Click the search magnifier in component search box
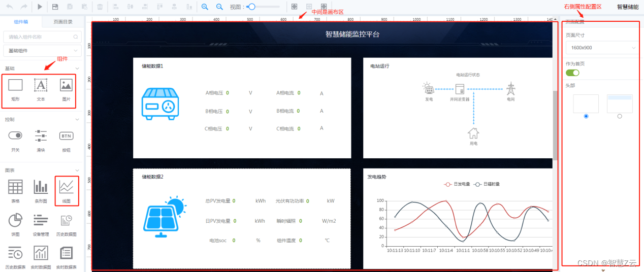Image resolution: width=644 pixels, height=272 pixels. coord(76,37)
